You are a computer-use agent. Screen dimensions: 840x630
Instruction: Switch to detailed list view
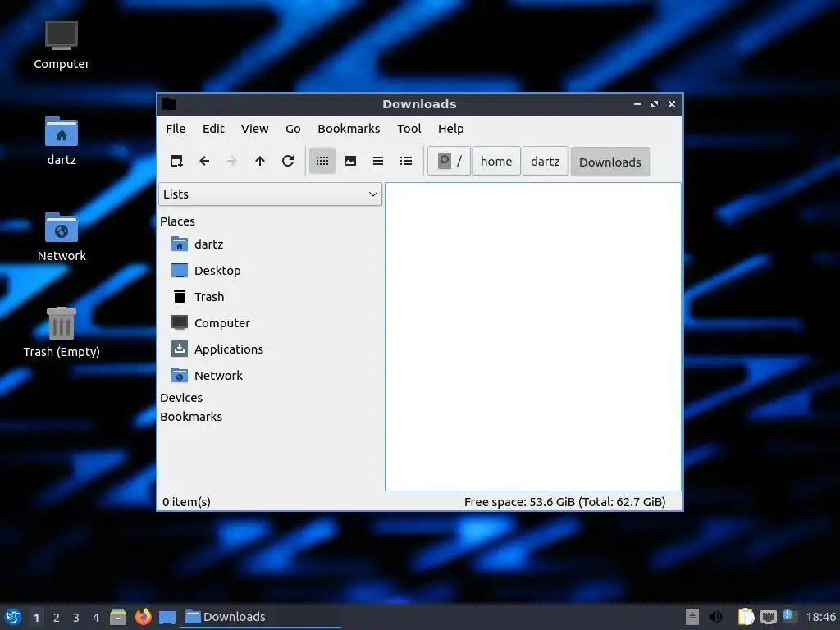(405, 162)
